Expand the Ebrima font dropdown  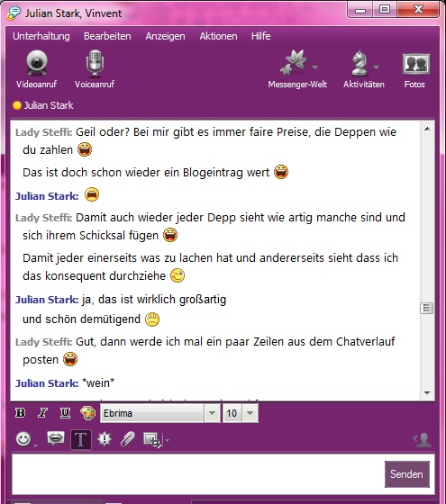(212, 413)
